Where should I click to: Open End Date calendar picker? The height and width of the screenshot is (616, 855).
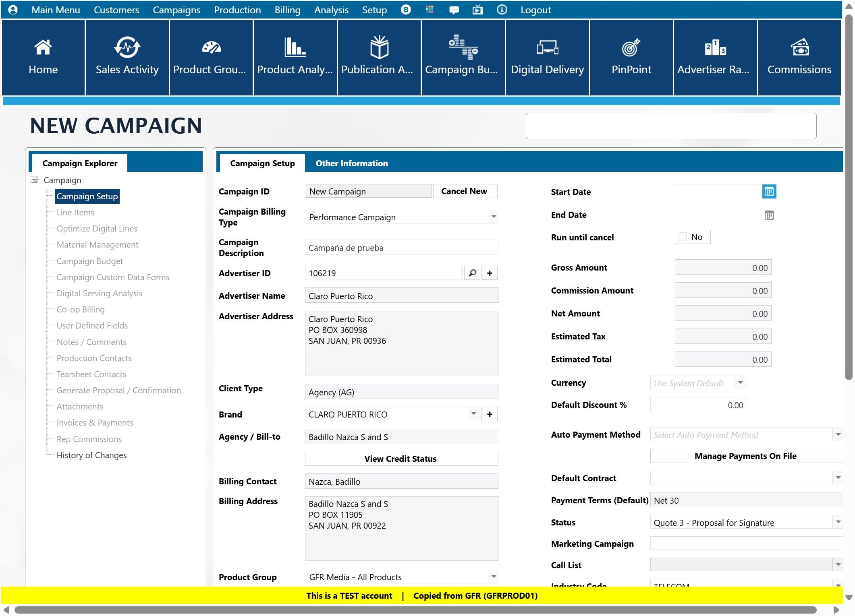769,215
